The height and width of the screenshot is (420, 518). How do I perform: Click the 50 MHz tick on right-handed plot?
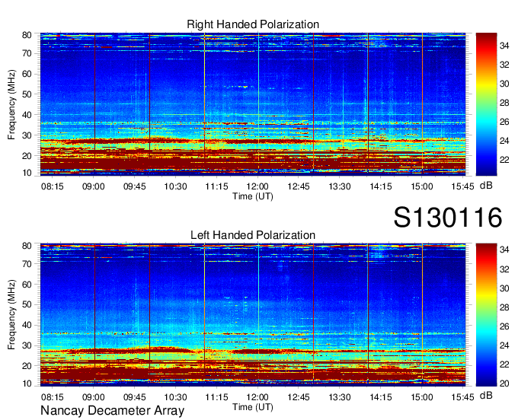[x=27, y=94]
